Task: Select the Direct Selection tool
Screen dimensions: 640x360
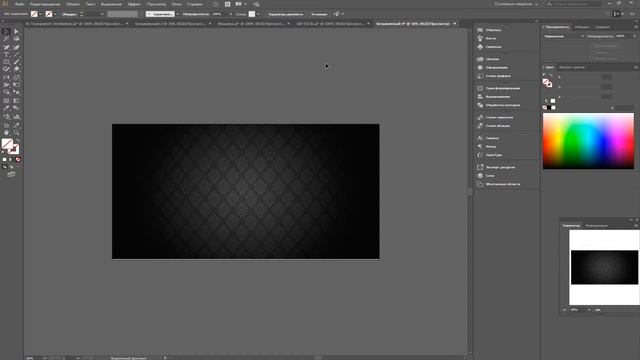Action: (x=16, y=31)
